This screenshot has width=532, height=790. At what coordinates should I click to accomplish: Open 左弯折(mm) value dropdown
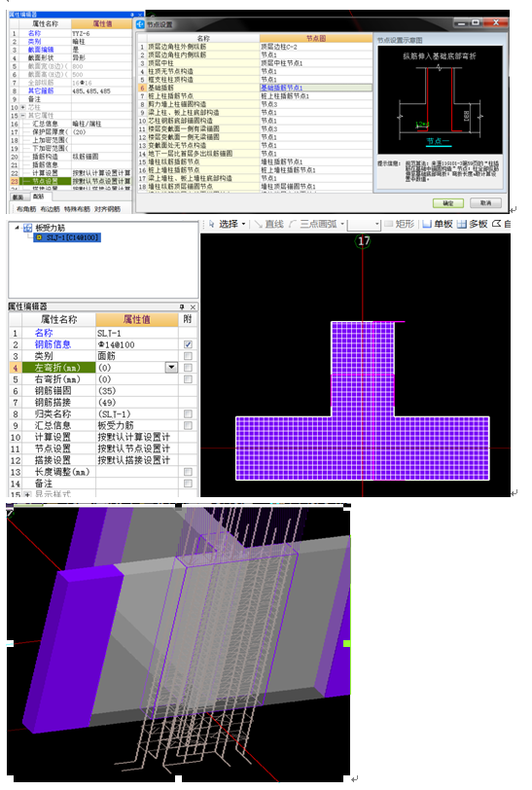[x=172, y=368]
